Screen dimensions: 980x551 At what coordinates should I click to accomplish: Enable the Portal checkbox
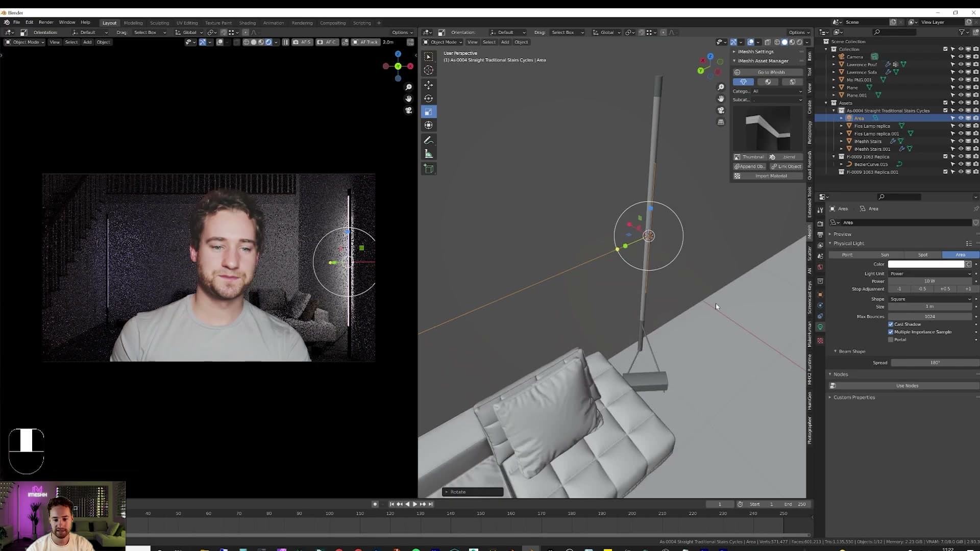(891, 340)
